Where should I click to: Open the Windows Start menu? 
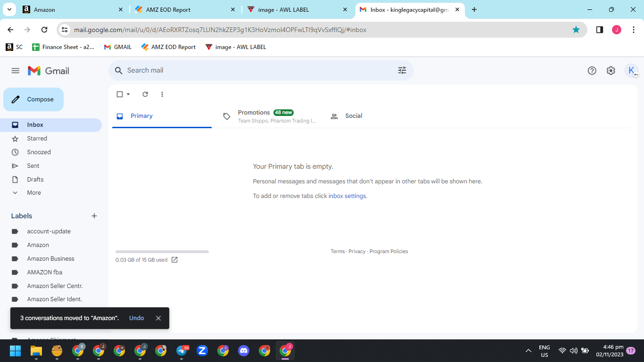[16, 351]
